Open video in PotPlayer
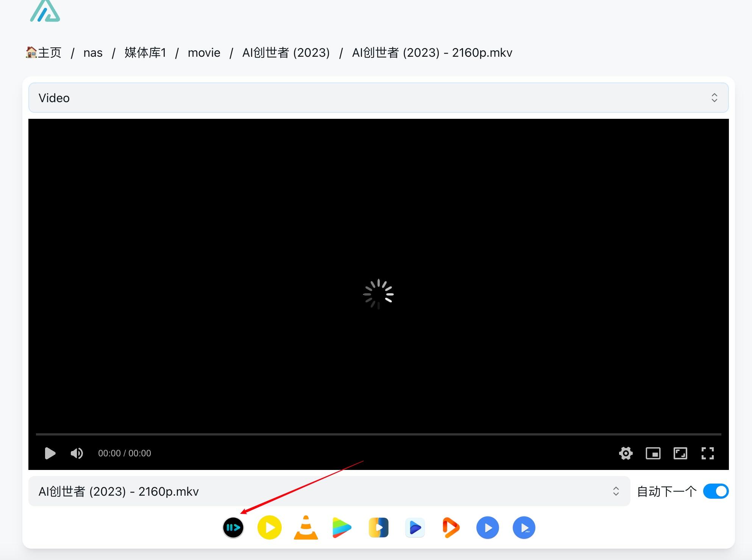Image resolution: width=752 pixels, height=560 pixels. 269,527
